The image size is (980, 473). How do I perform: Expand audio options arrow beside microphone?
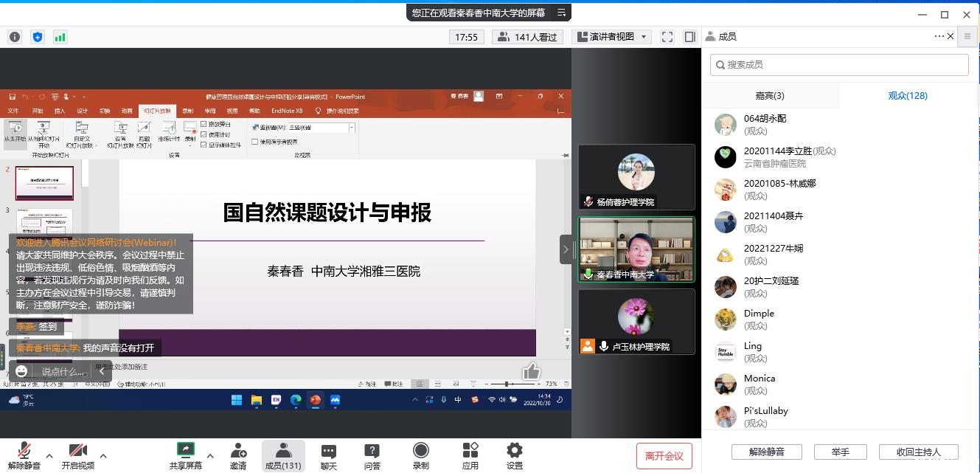(49, 455)
